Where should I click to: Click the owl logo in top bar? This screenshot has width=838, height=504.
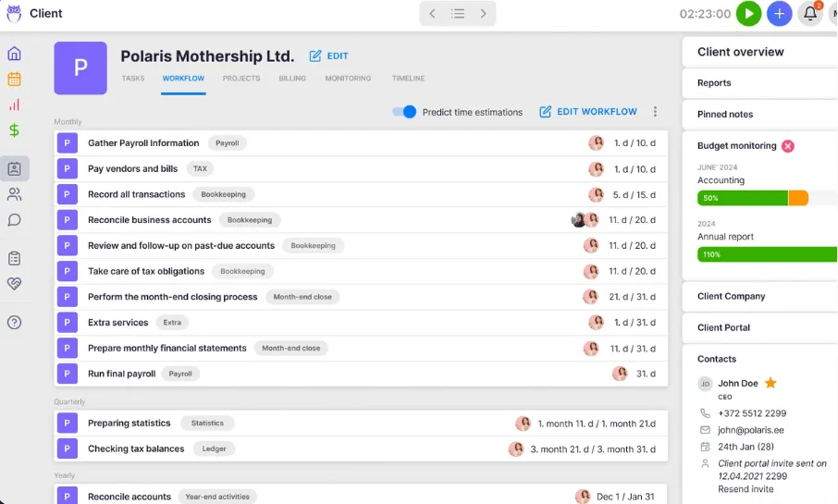point(14,13)
